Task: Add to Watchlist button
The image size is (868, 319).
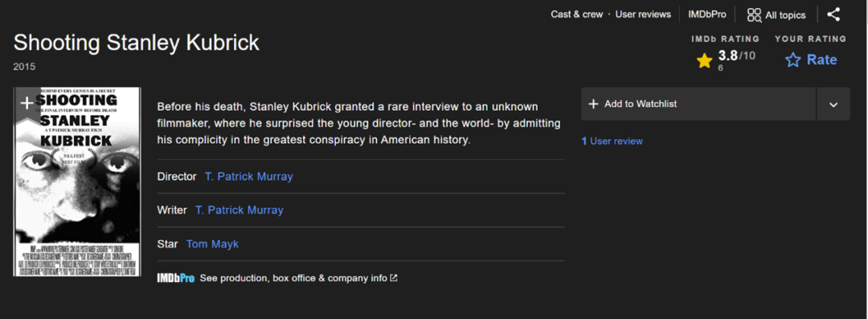Action: (x=698, y=104)
